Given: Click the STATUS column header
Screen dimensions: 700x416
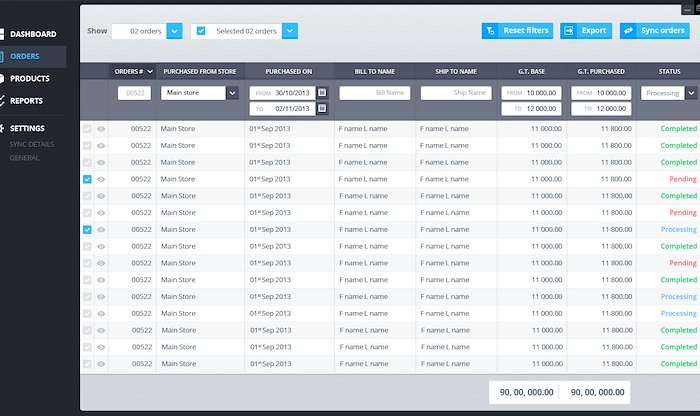Looking at the screenshot, I should (x=669, y=71).
